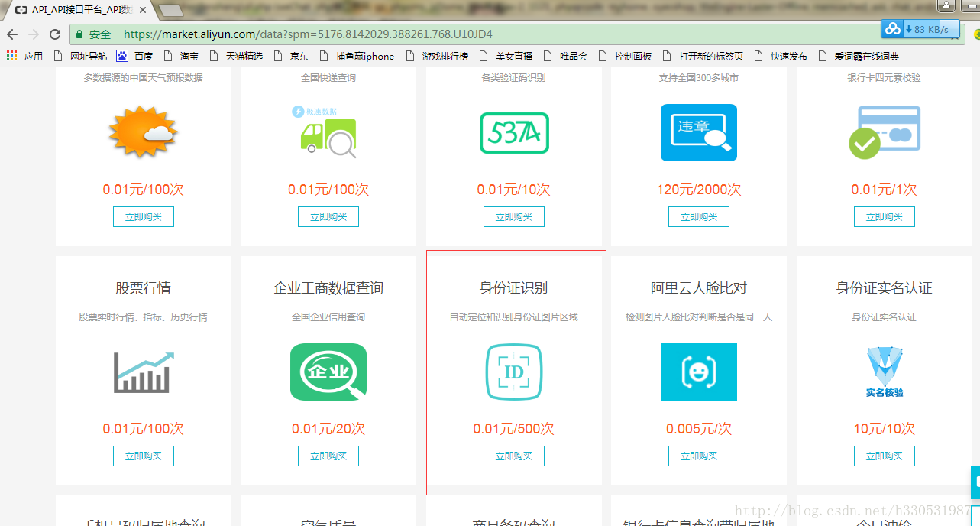Open the 爱词霸在线词典 bookmark
This screenshot has width=980, height=526.
point(859,56)
